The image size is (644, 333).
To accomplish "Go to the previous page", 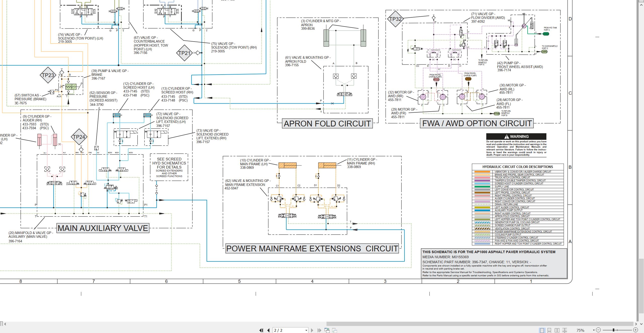I will click(268, 330).
